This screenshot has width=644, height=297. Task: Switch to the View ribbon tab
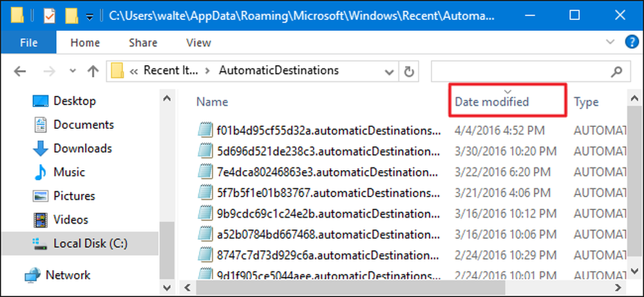(198, 43)
